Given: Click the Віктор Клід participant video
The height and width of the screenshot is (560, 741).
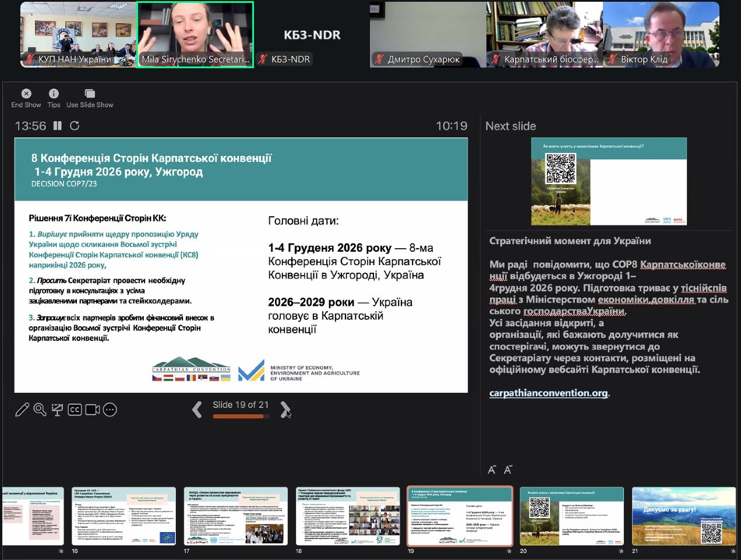Looking at the screenshot, I should pyautogui.click(x=661, y=34).
